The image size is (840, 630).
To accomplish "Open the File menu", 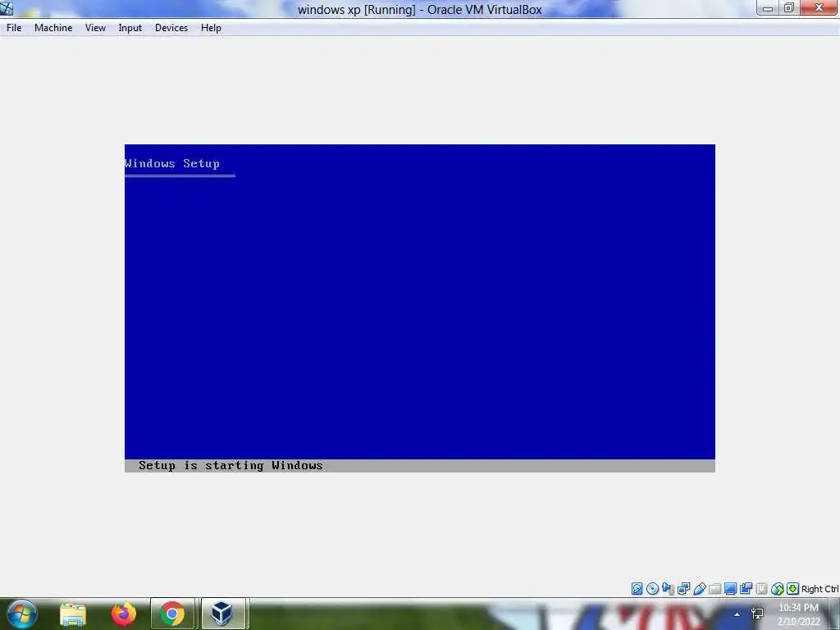I will 14,28.
